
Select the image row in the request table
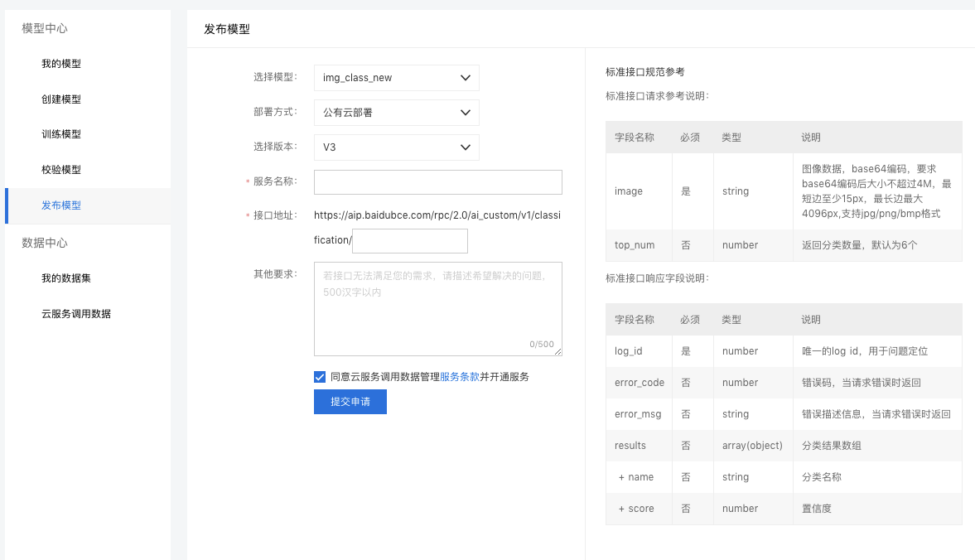(x=638, y=191)
